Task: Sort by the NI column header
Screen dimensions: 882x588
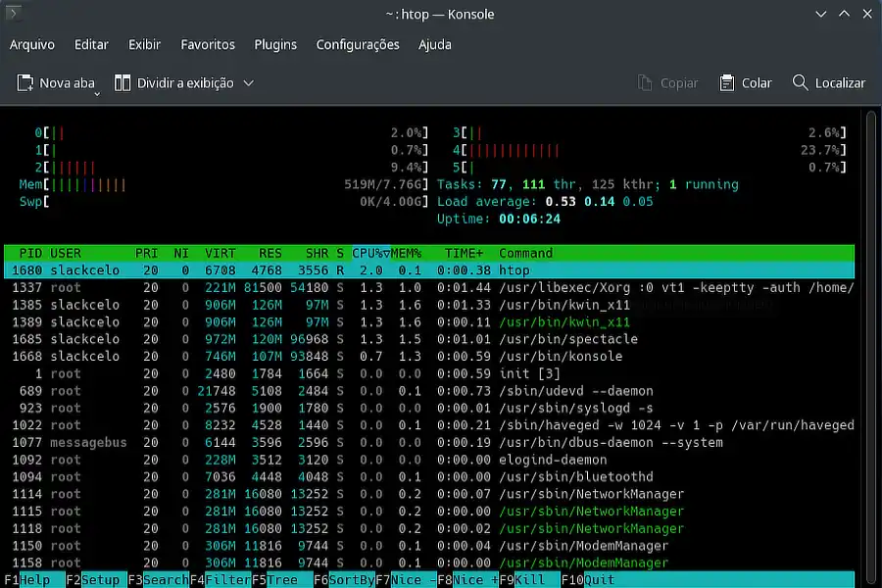Action: click(x=181, y=253)
